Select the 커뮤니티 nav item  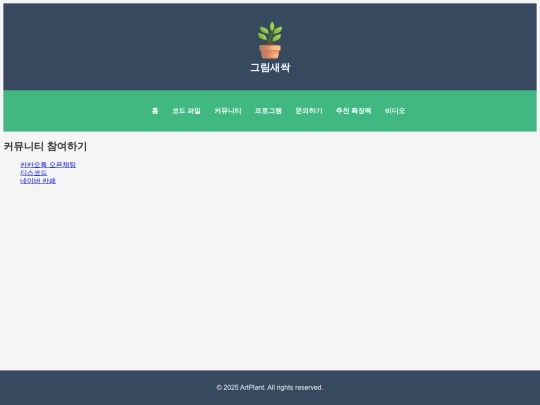[x=228, y=111]
